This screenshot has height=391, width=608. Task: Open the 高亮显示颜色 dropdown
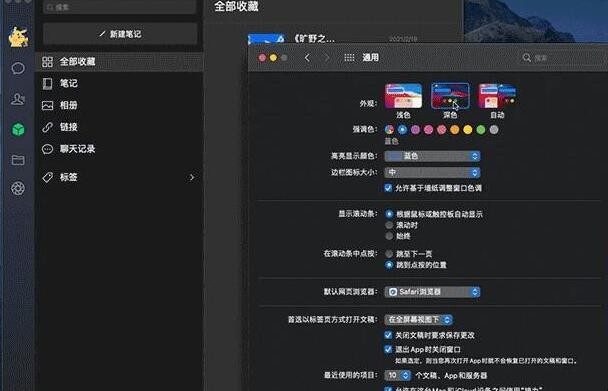[432, 156]
